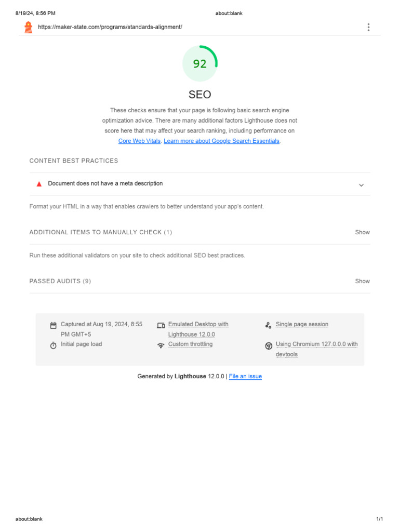Click the maker-state.com report URL

110,27
